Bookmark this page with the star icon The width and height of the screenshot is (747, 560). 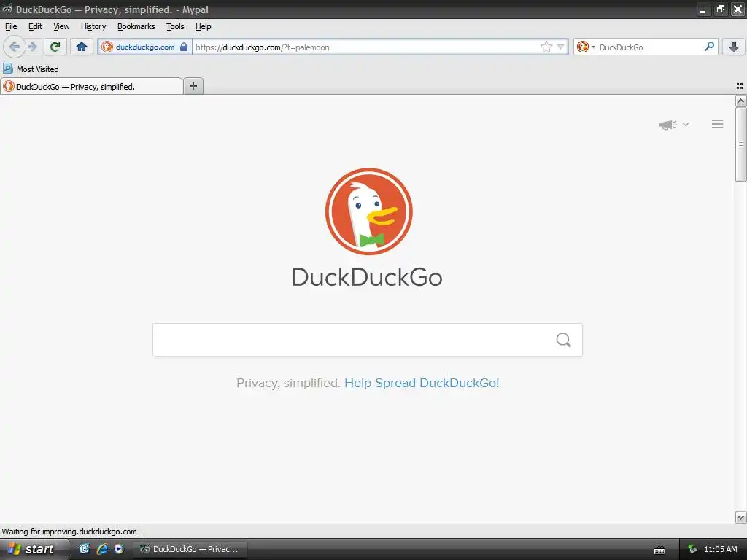click(546, 47)
